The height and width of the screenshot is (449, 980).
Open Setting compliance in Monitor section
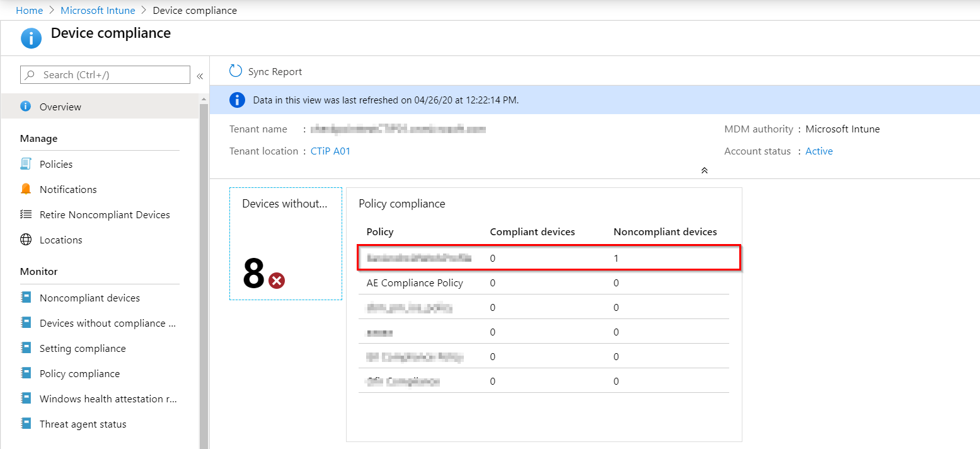pos(83,348)
